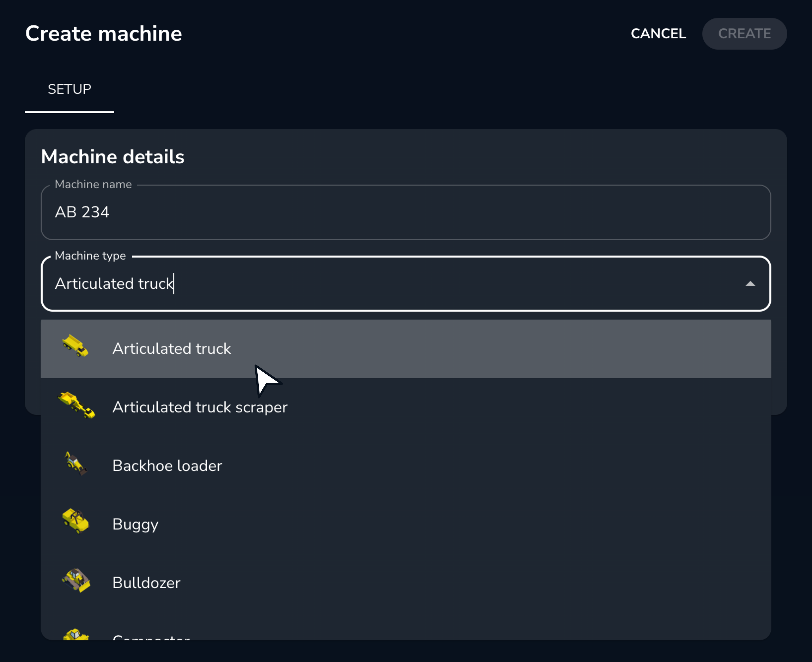812x662 pixels.
Task: Click the Machine name field showing AB 234
Action: 406,212
